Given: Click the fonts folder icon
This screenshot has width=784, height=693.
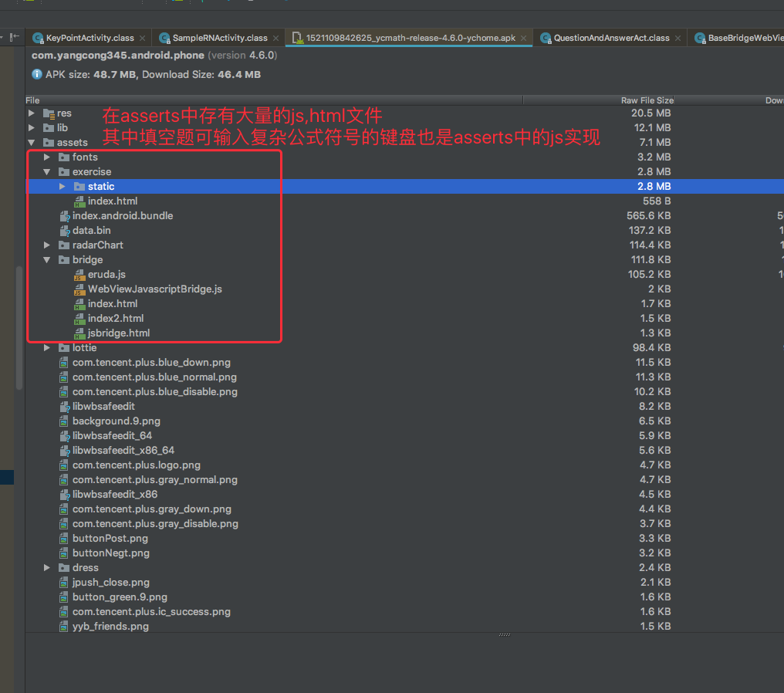Looking at the screenshot, I should point(64,157).
